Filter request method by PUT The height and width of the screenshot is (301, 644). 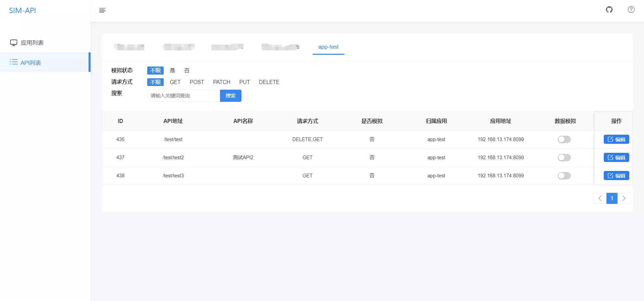coord(245,82)
